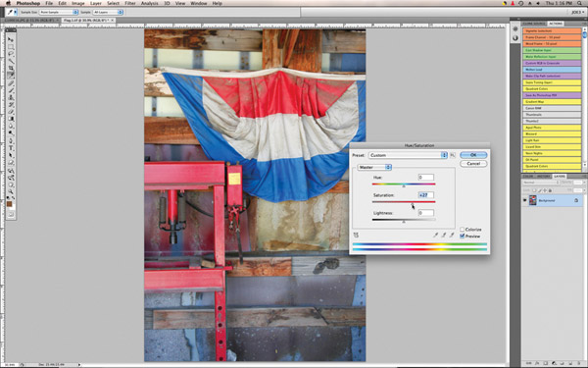
Task: Open the Sample All Layers dropdown
Action: click(108, 12)
